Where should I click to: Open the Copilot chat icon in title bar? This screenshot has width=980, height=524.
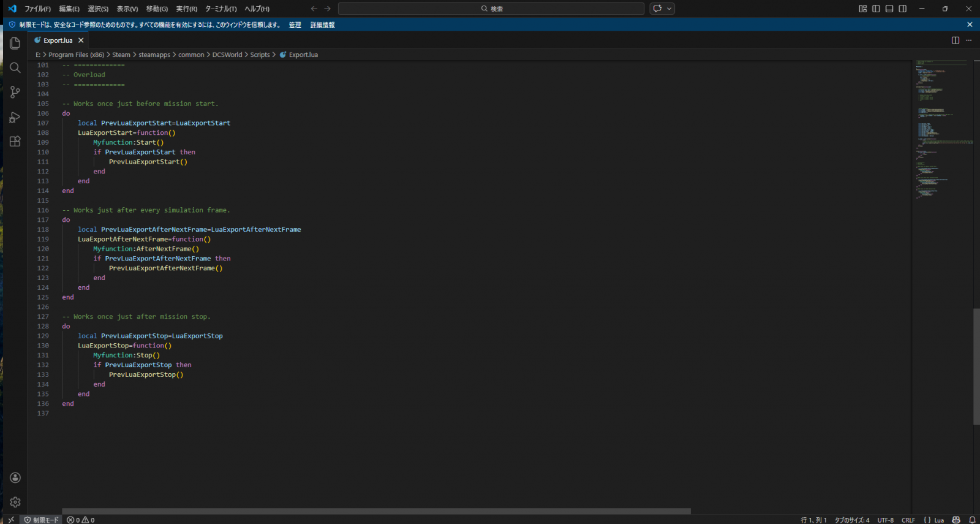coord(658,9)
